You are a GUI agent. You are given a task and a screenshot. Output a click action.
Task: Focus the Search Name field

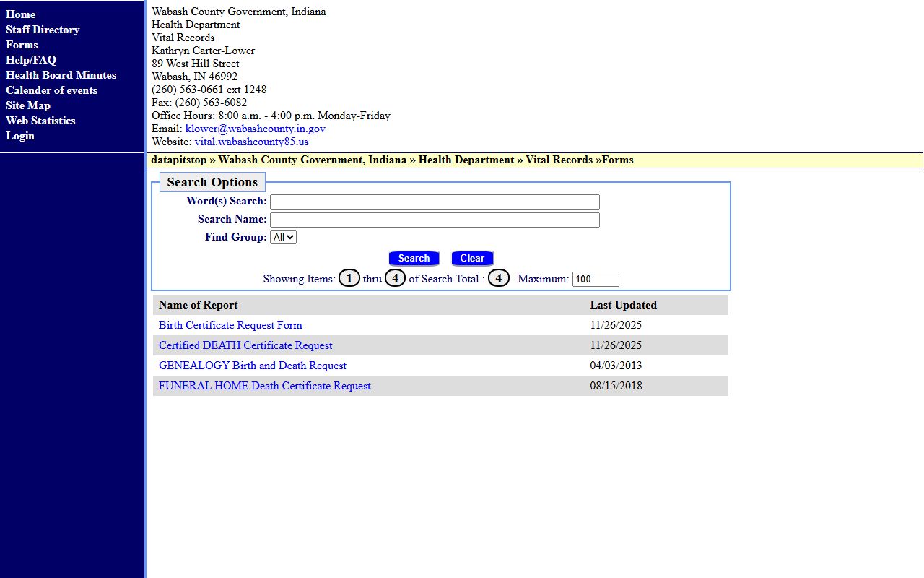click(435, 220)
